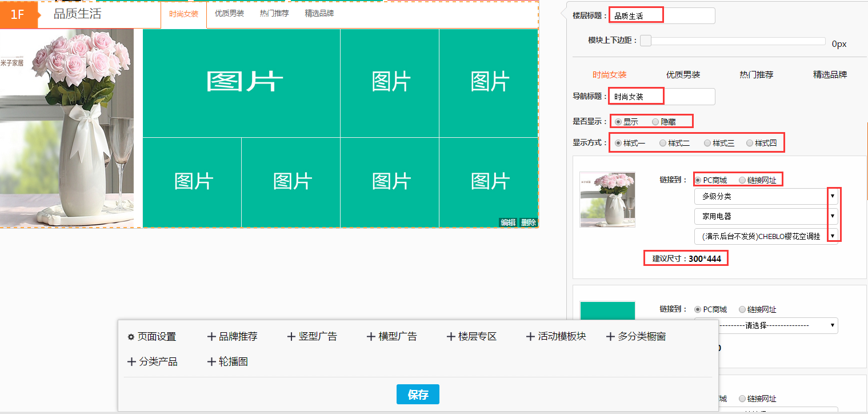Select 热门推荐 tab in settings panel

(x=756, y=75)
